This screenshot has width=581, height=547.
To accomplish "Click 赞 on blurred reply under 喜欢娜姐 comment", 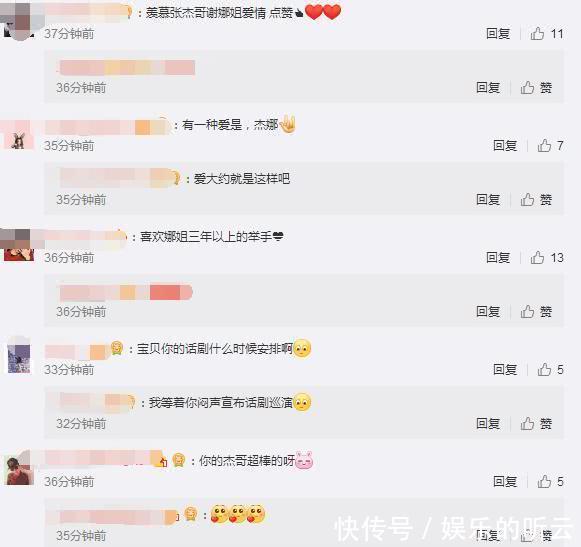I will (x=536, y=312).
